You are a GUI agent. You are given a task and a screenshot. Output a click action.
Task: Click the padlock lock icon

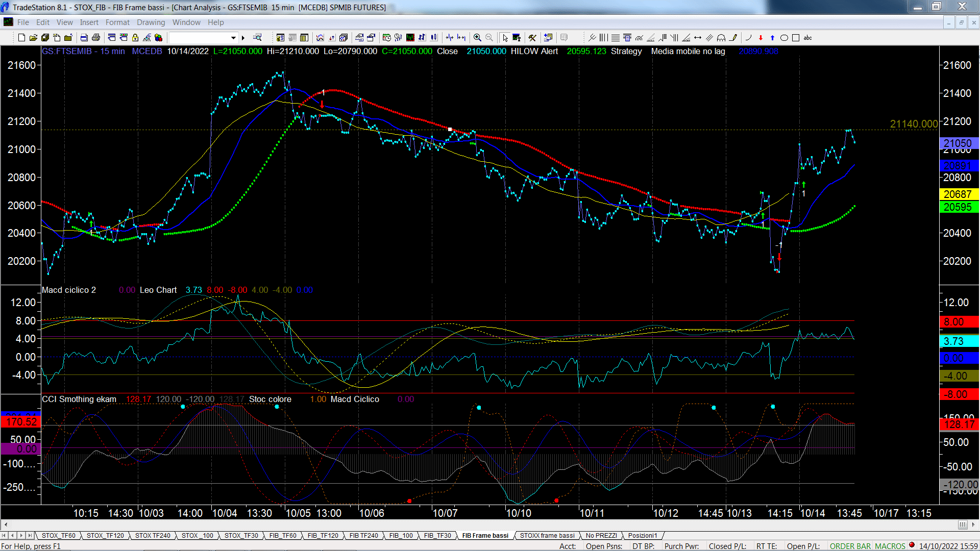[135, 38]
